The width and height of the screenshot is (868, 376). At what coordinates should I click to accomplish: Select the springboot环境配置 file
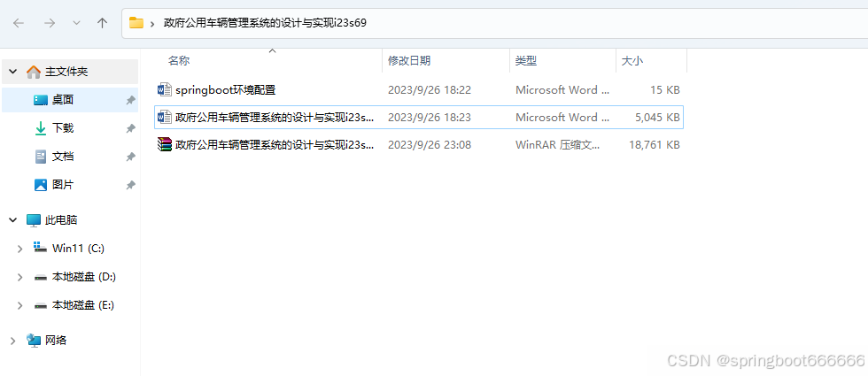225,89
